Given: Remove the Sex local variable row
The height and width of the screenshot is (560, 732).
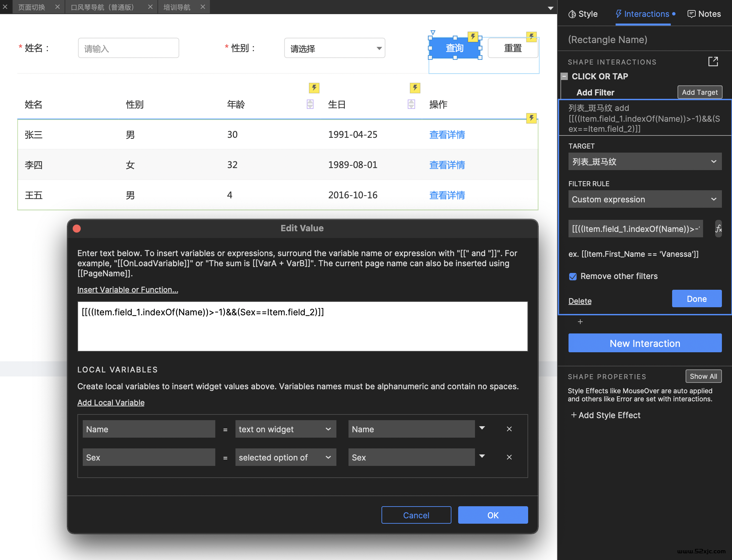Looking at the screenshot, I should tap(509, 457).
